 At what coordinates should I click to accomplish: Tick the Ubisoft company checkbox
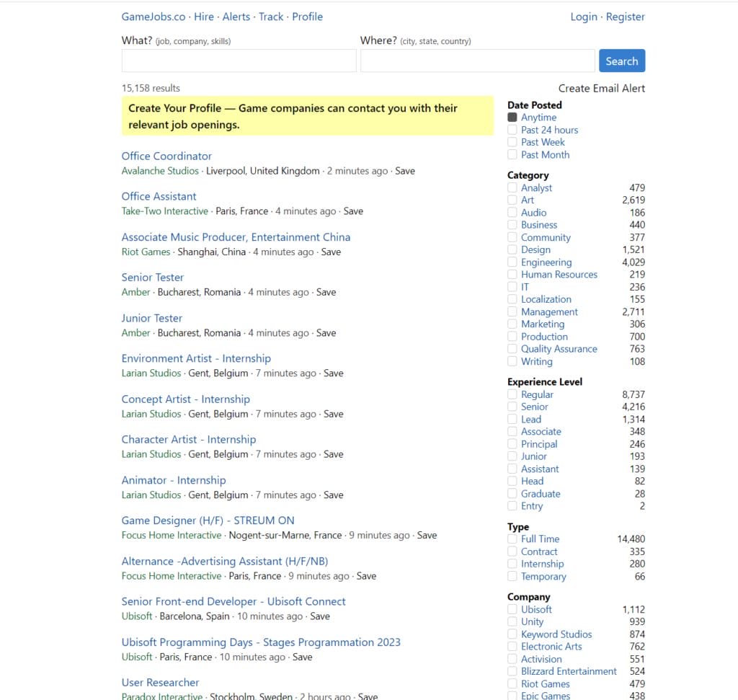[512, 609]
